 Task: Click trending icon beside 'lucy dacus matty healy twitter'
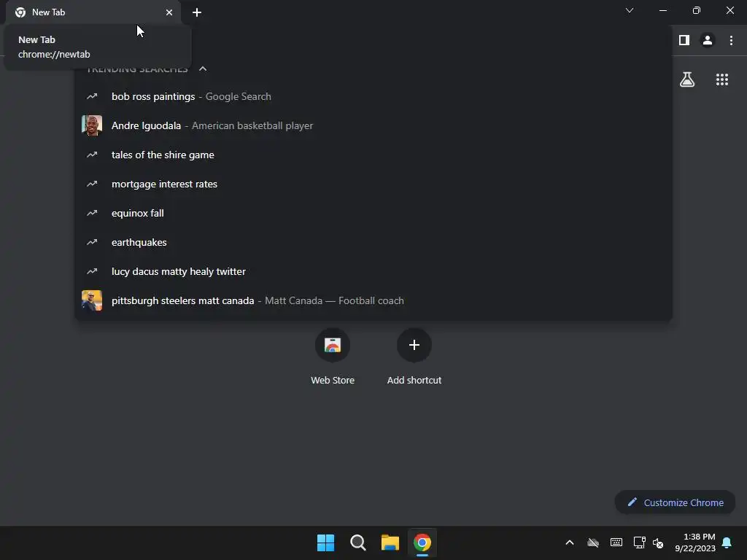tap(92, 271)
